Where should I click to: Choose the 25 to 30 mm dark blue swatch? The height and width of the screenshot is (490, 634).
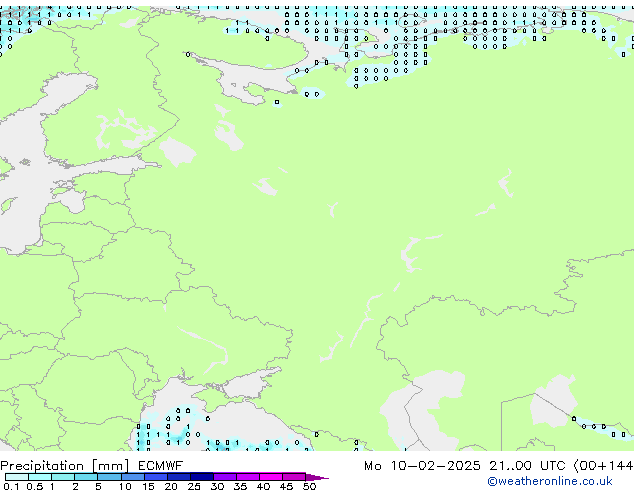tap(201, 477)
